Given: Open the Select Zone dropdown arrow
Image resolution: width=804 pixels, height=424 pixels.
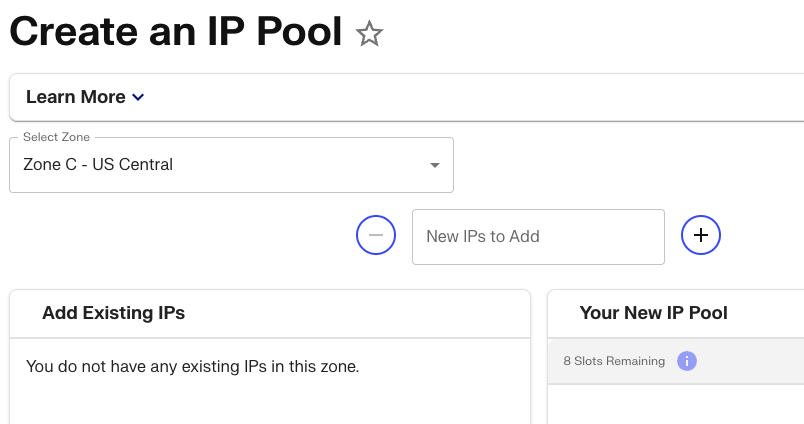Looking at the screenshot, I should (x=435, y=165).
